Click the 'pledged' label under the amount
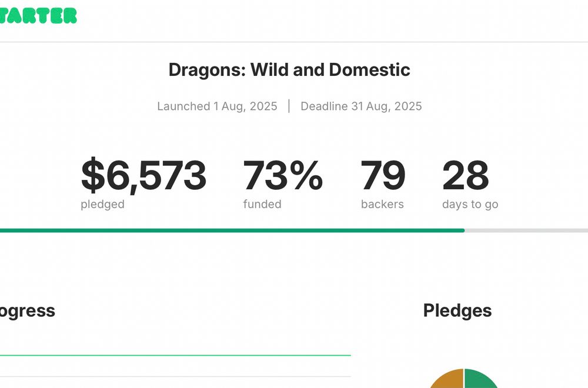The image size is (588, 388). tap(102, 205)
